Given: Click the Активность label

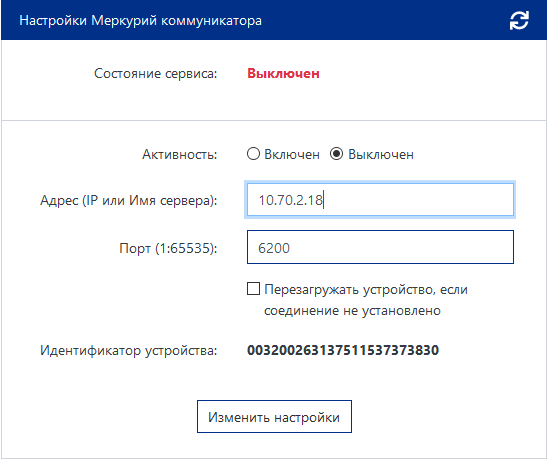Looking at the screenshot, I should coord(180,154).
